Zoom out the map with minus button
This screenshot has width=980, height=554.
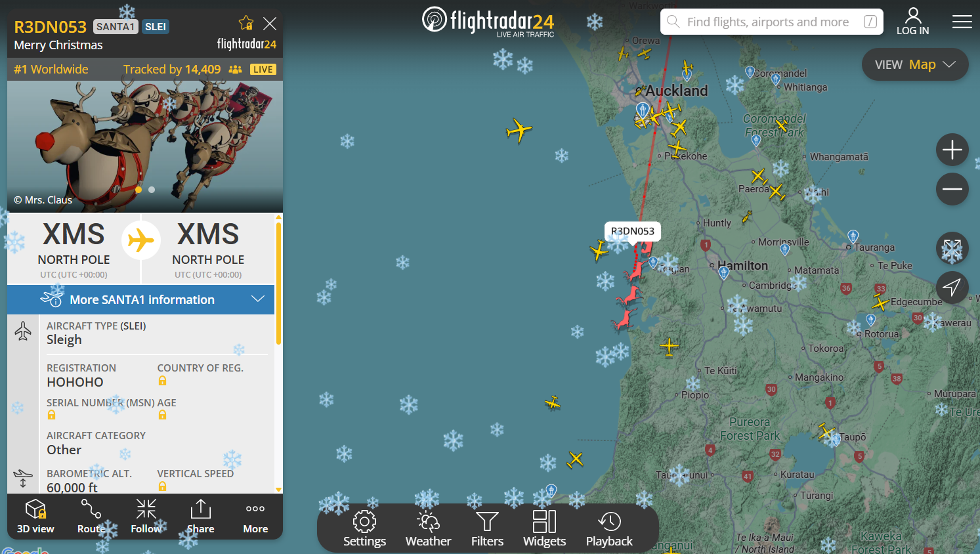tap(952, 189)
